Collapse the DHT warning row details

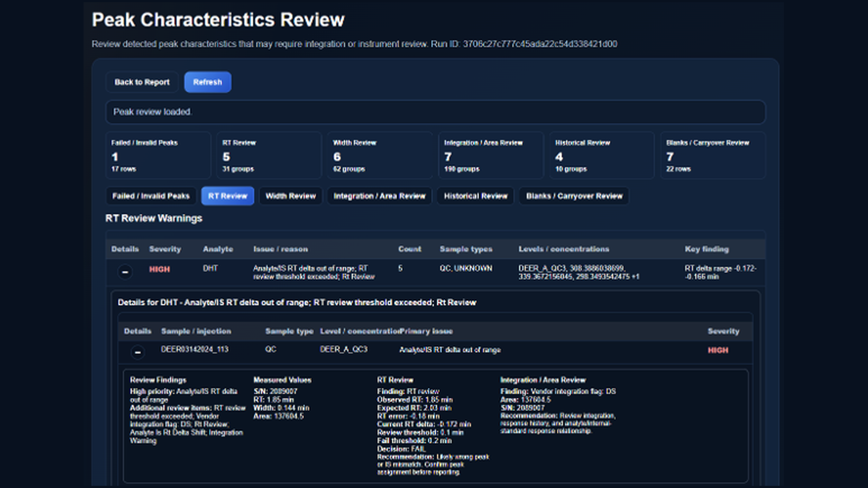(x=125, y=271)
